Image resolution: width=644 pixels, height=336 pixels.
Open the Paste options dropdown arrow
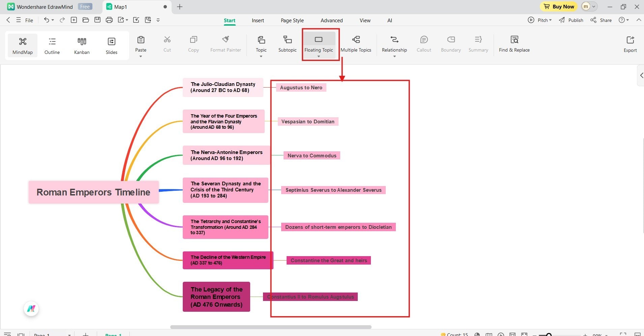pyautogui.click(x=141, y=56)
